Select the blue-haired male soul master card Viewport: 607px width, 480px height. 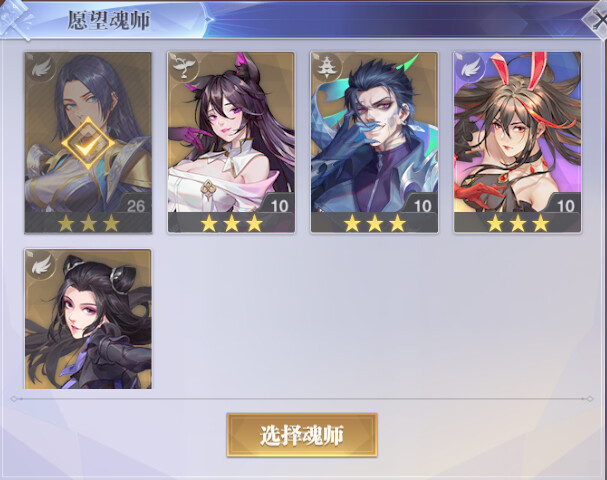coord(374,142)
